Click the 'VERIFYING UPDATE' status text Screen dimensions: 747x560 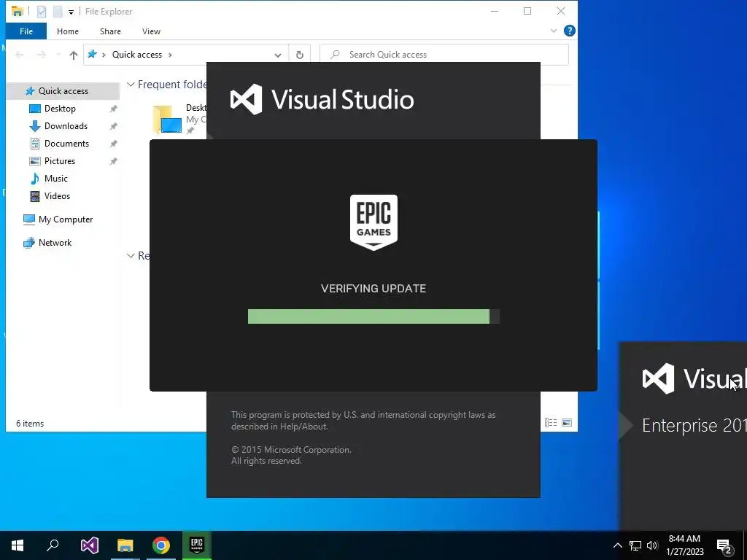point(373,289)
